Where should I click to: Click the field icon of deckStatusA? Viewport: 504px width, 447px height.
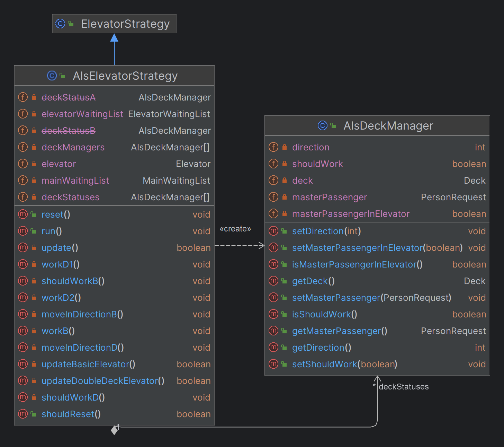point(23,97)
